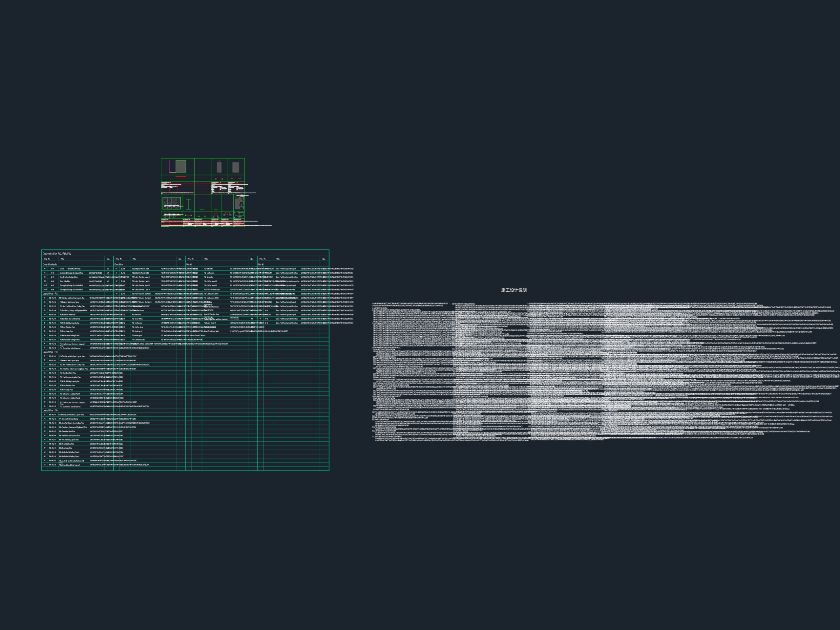Image resolution: width=840 pixels, height=630 pixels.
Task: Select the tall gray door with angled handle
Action: (x=219, y=166)
